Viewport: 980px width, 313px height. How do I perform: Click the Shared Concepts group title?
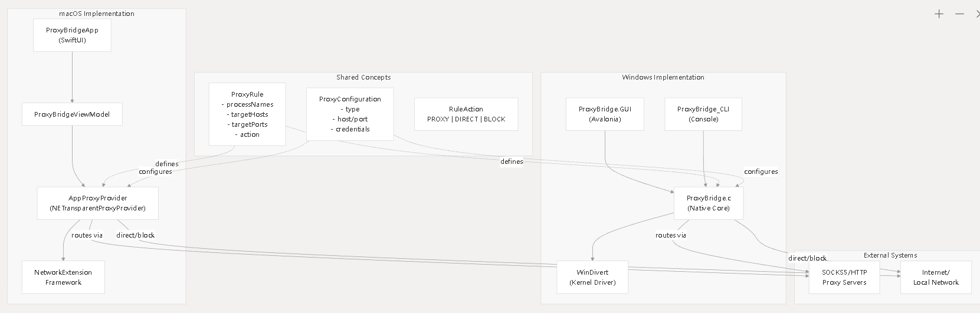point(363,77)
